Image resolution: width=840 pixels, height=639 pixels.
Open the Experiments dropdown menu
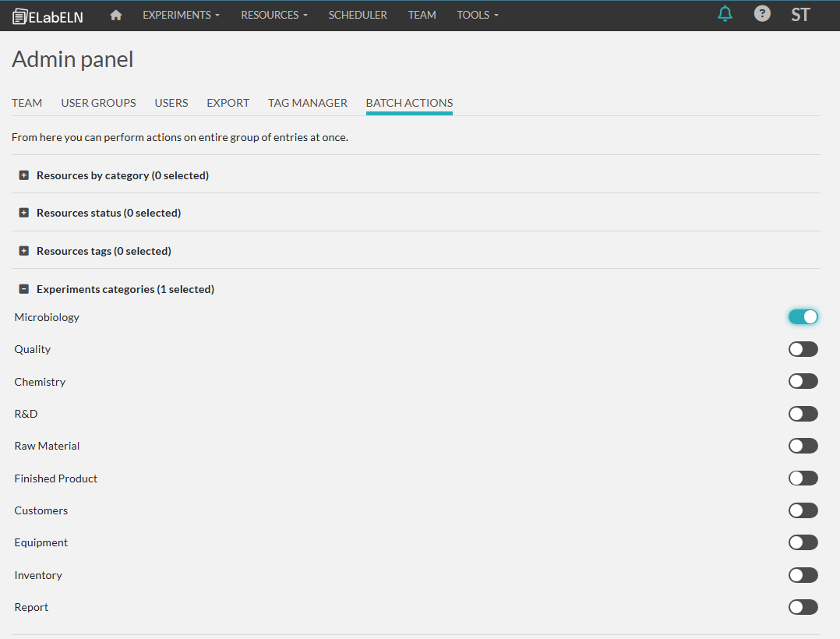181,15
